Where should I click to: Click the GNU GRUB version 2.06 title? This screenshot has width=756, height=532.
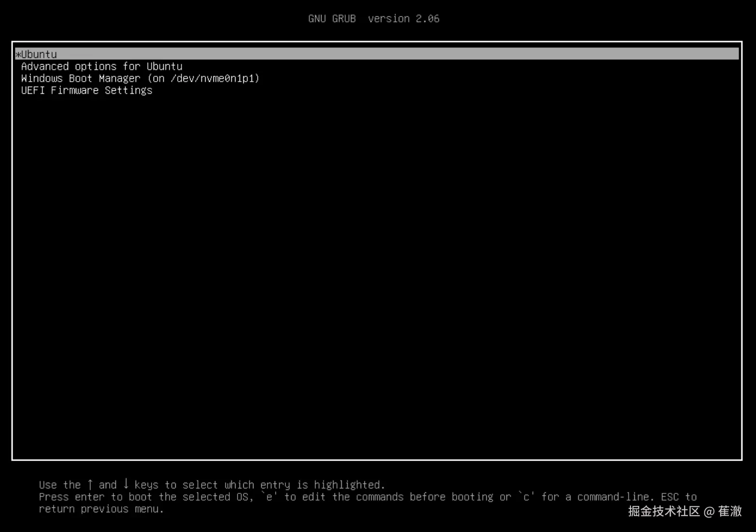pos(374,19)
